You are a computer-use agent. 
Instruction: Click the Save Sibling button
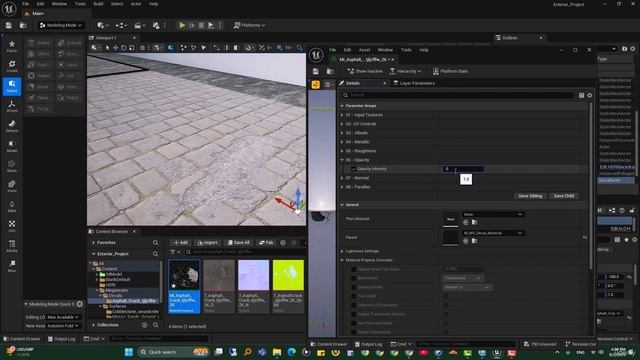pyautogui.click(x=530, y=196)
